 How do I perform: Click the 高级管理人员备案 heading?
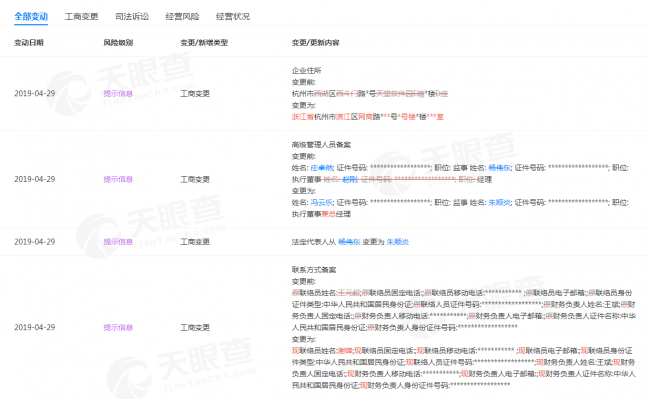coord(321,145)
